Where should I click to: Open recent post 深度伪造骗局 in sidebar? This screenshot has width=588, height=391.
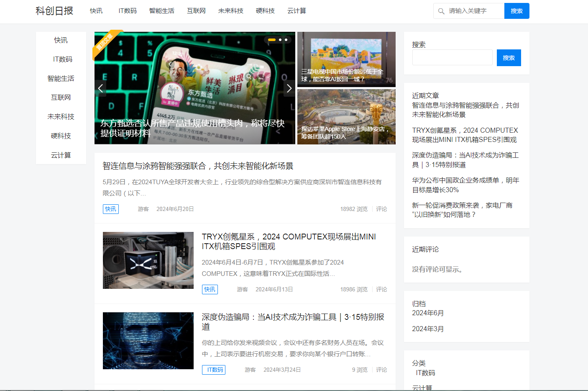pyautogui.click(x=465, y=160)
